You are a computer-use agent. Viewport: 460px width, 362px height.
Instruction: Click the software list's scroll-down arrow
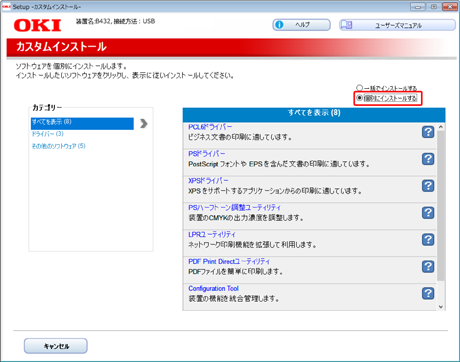coord(441,307)
